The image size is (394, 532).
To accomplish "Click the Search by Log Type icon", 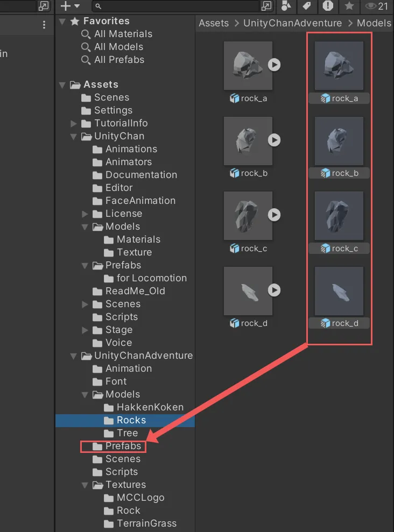I will tap(328, 6).
